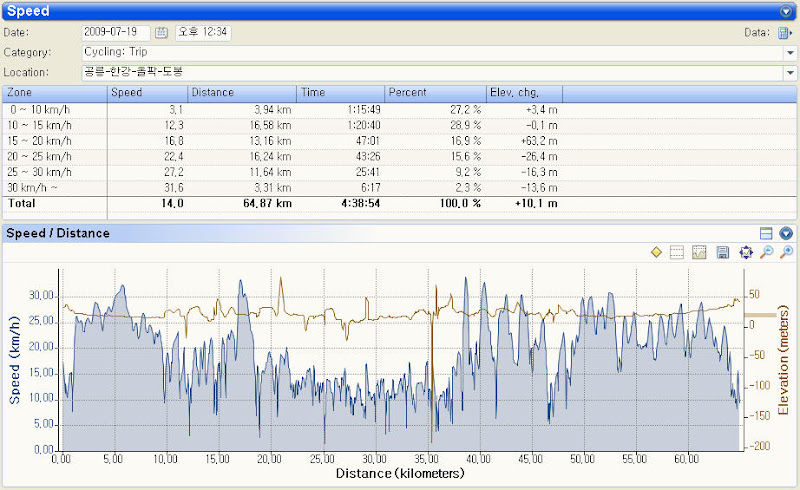
Task: Open the Data export menu icon
Action: 785,33
